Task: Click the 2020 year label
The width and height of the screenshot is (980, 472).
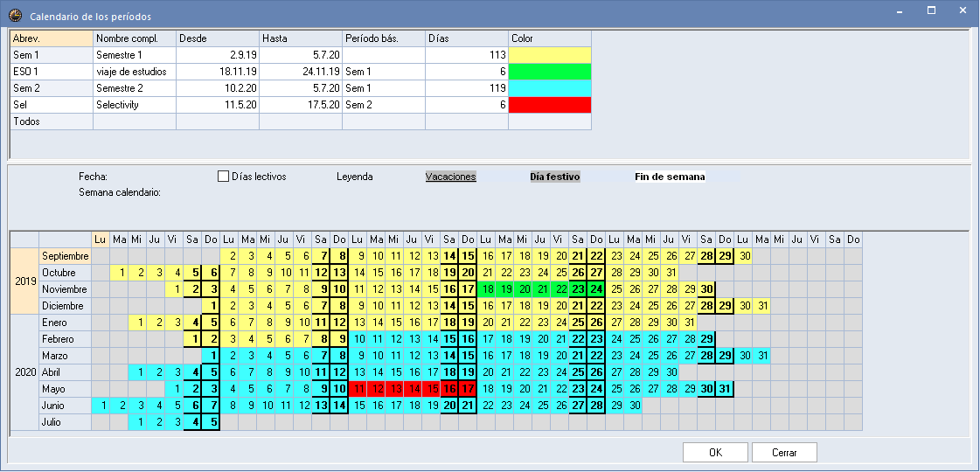Action: pos(24,372)
